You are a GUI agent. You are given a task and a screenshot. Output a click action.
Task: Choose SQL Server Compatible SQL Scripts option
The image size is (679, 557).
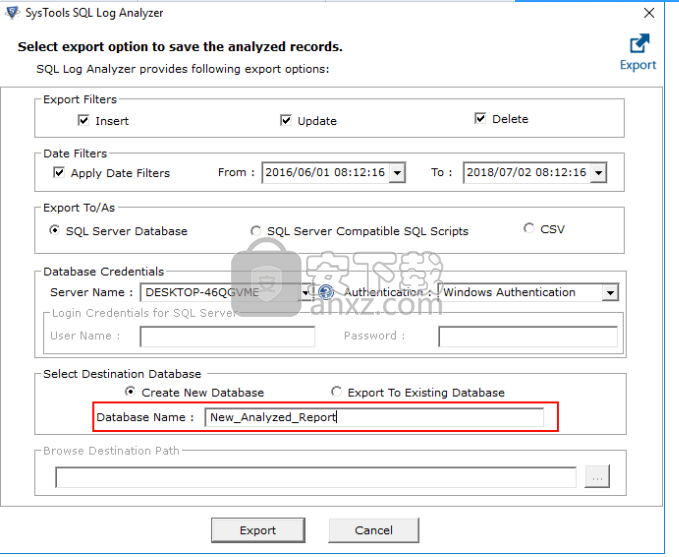click(255, 231)
